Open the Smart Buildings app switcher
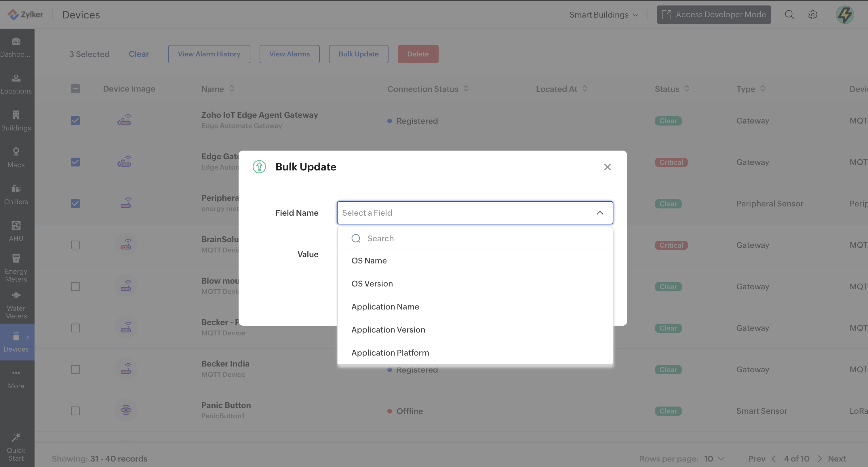The image size is (868, 467). click(x=603, y=14)
